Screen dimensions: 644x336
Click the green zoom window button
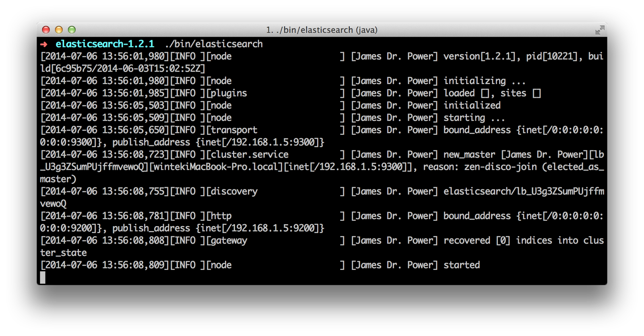click(72, 30)
